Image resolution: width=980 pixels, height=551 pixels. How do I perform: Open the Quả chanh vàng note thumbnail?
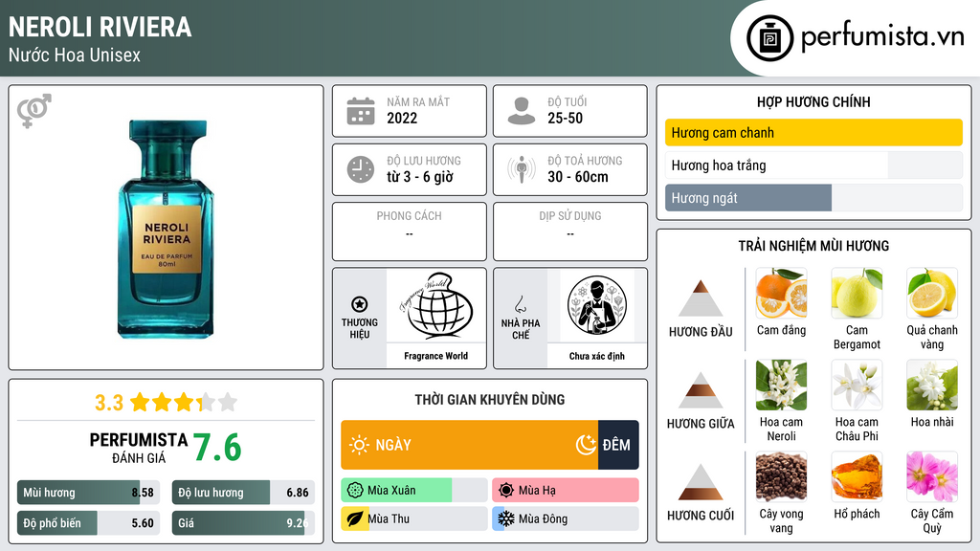tap(932, 293)
